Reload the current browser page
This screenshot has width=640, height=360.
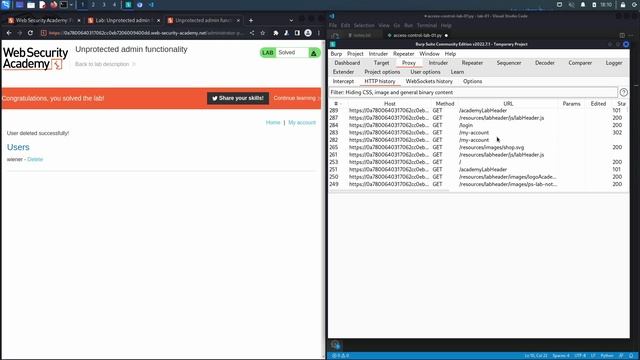tap(30, 33)
